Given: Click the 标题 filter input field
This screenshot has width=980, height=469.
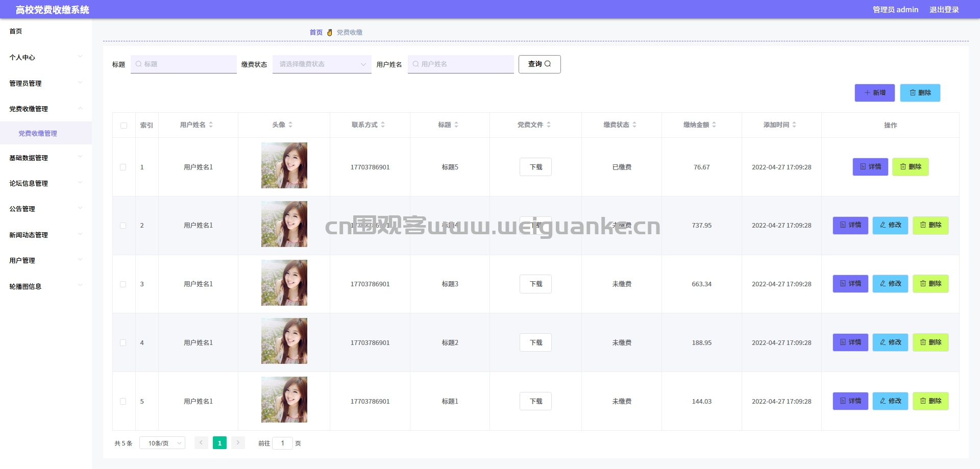Looking at the screenshot, I should 184,64.
